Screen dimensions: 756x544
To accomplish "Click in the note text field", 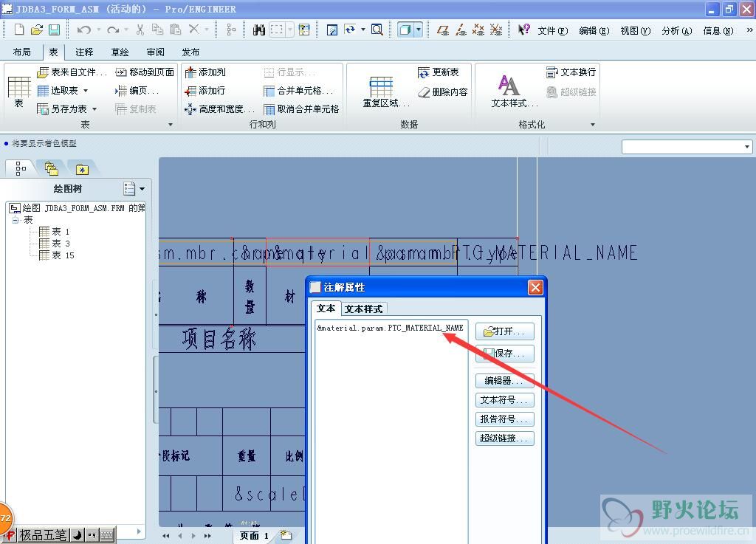I will tap(391, 431).
